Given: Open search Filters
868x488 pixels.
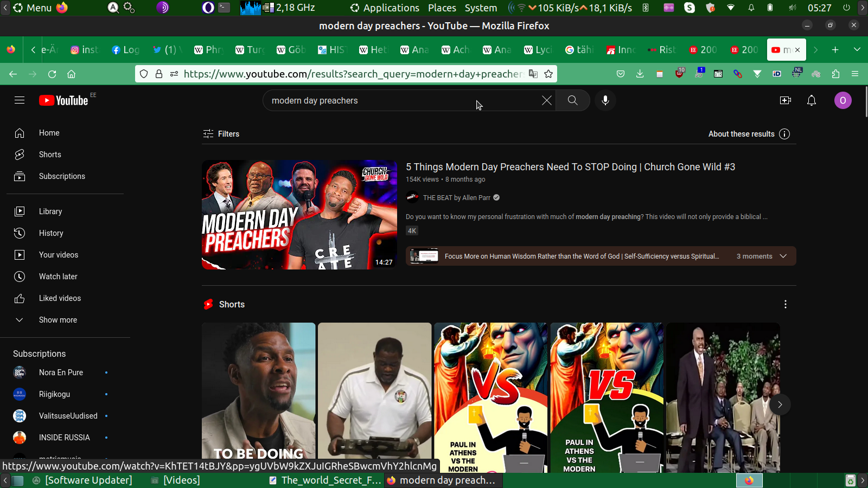Looking at the screenshot, I should click(221, 134).
